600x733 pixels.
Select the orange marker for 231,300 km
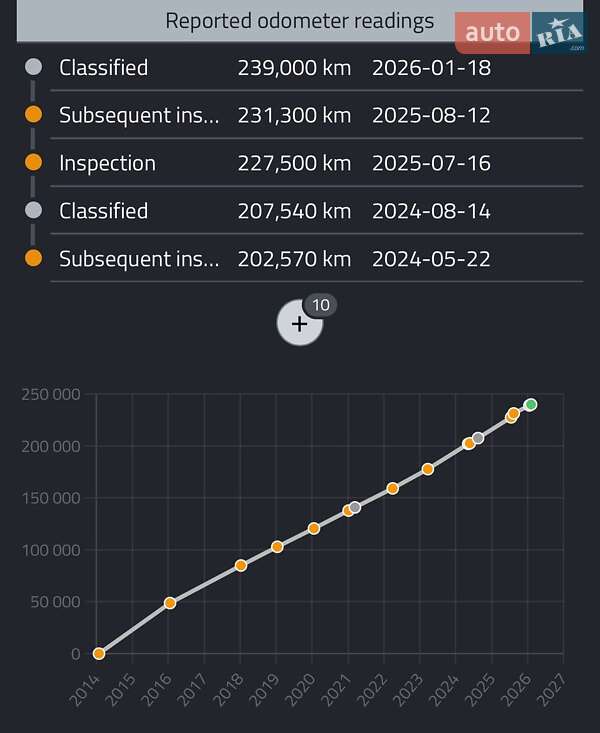pyautogui.click(x=33, y=115)
